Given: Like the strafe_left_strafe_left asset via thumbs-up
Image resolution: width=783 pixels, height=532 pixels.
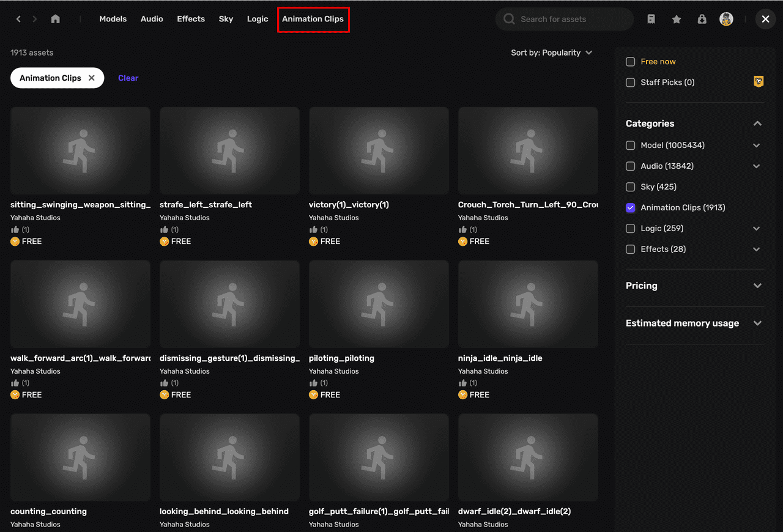Looking at the screenshot, I should 164,229.
